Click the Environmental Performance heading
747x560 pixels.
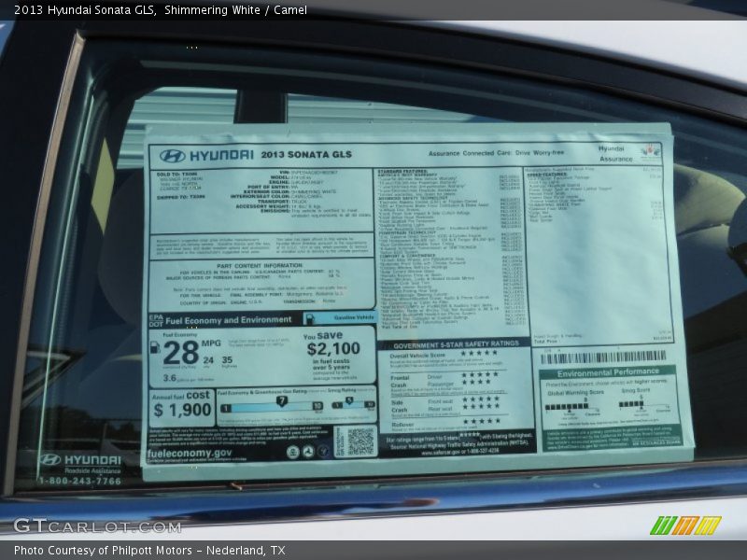pos(608,372)
